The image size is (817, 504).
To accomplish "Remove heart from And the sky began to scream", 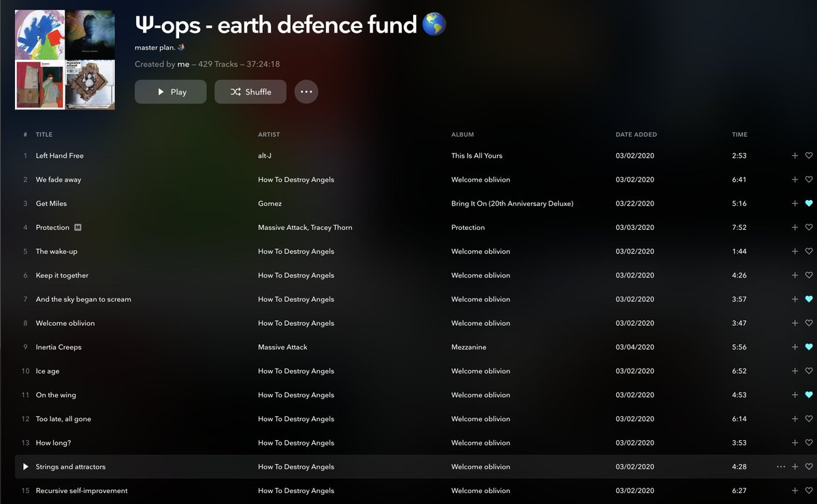I will 809,299.
